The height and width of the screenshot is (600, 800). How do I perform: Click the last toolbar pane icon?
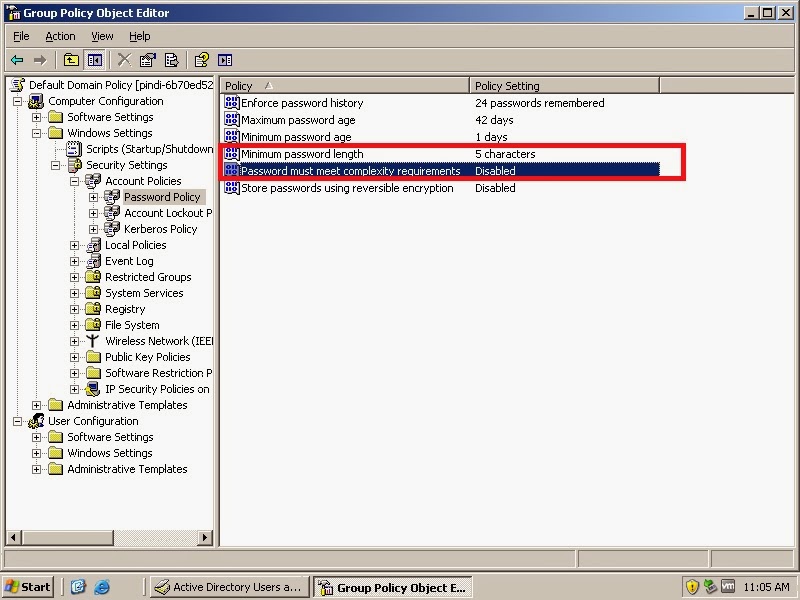point(225,60)
